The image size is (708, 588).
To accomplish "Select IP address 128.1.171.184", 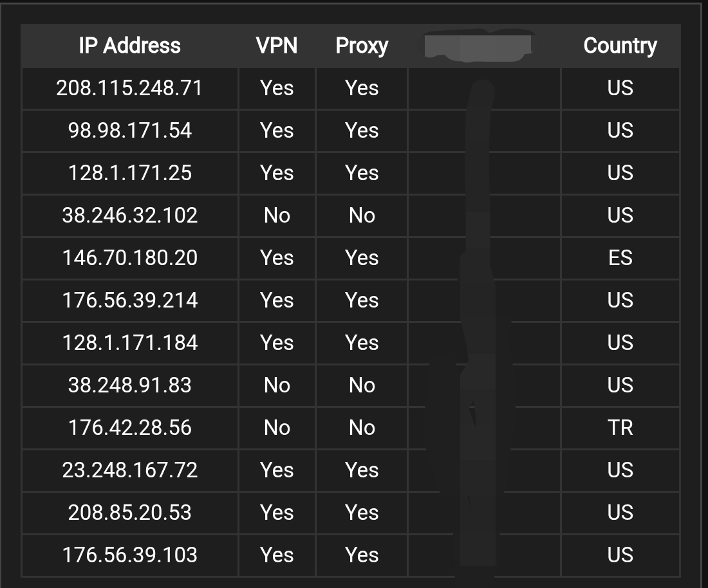I will (129, 342).
